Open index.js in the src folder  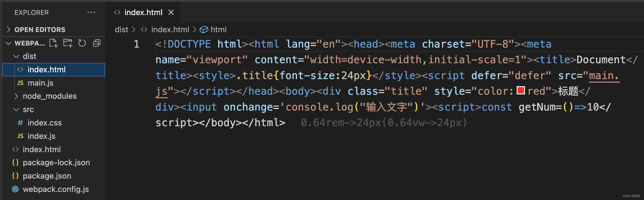tap(54, 136)
